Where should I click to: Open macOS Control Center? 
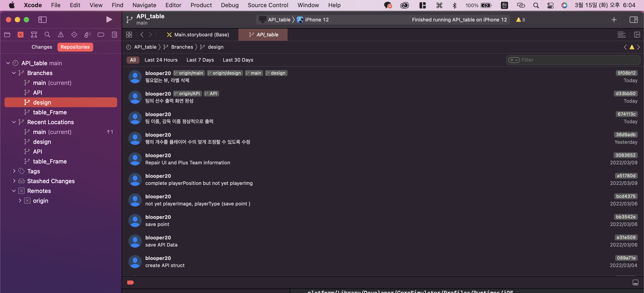(550, 5)
